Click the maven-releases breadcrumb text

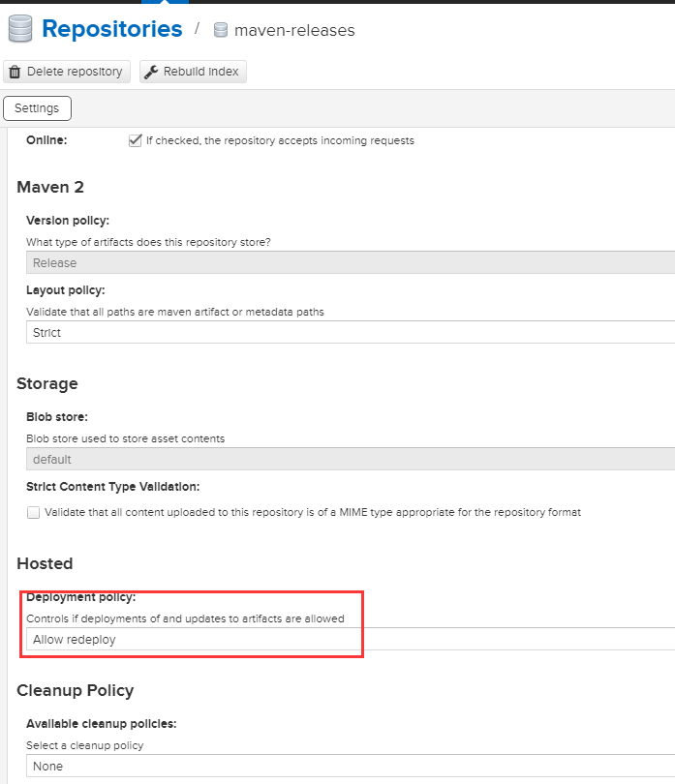click(x=294, y=30)
